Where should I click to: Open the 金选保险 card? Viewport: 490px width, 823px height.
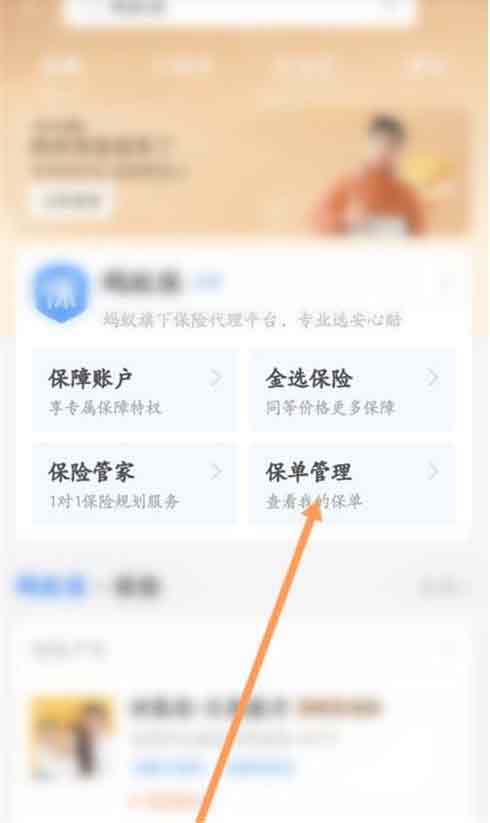tap(351, 390)
